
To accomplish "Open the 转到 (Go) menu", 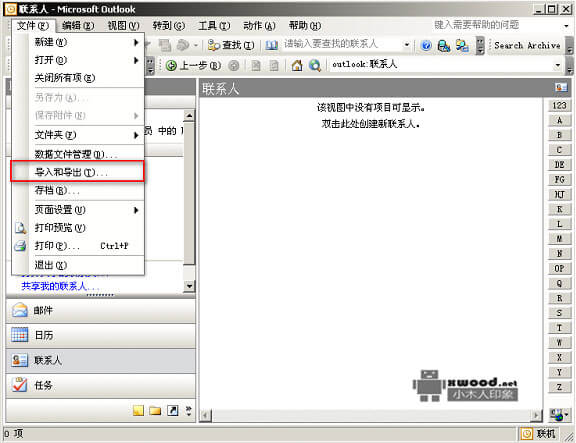I will coord(169,26).
